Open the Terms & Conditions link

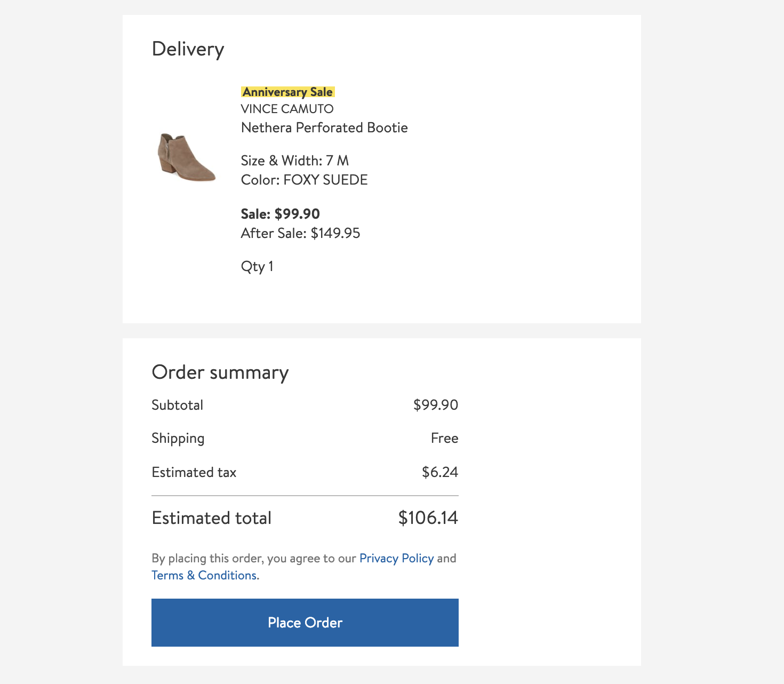click(204, 575)
